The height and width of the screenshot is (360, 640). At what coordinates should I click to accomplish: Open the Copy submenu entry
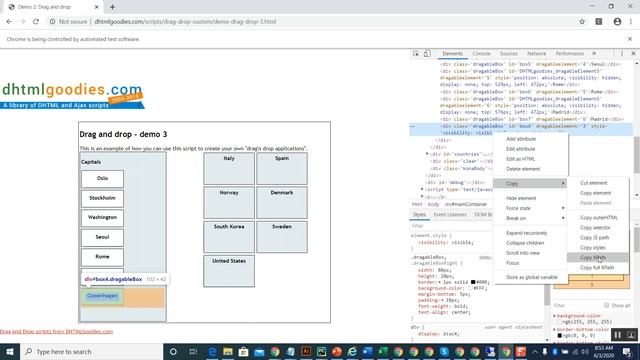pyautogui.click(x=531, y=184)
